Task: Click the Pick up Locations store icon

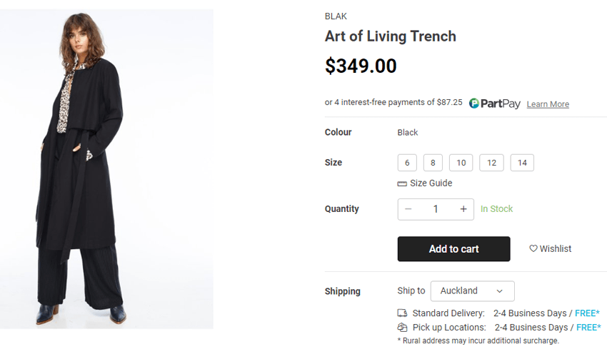Action: [x=403, y=328]
